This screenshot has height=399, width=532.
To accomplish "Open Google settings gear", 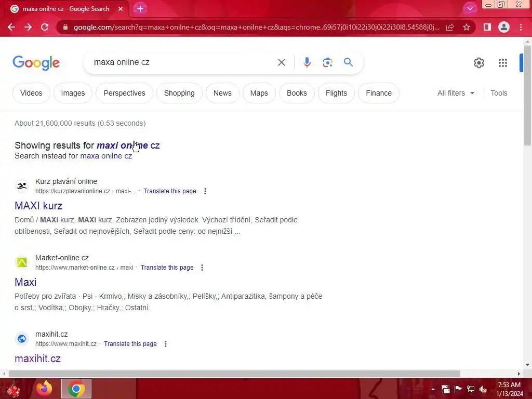I will [478, 63].
